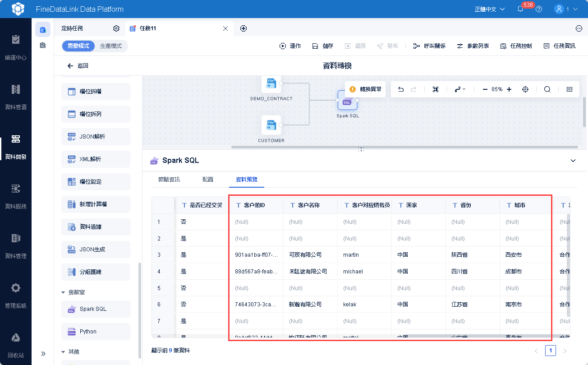Screen dimensions: 588x365
Task: Switch to the 節點資訊 tab
Action: (x=169, y=180)
